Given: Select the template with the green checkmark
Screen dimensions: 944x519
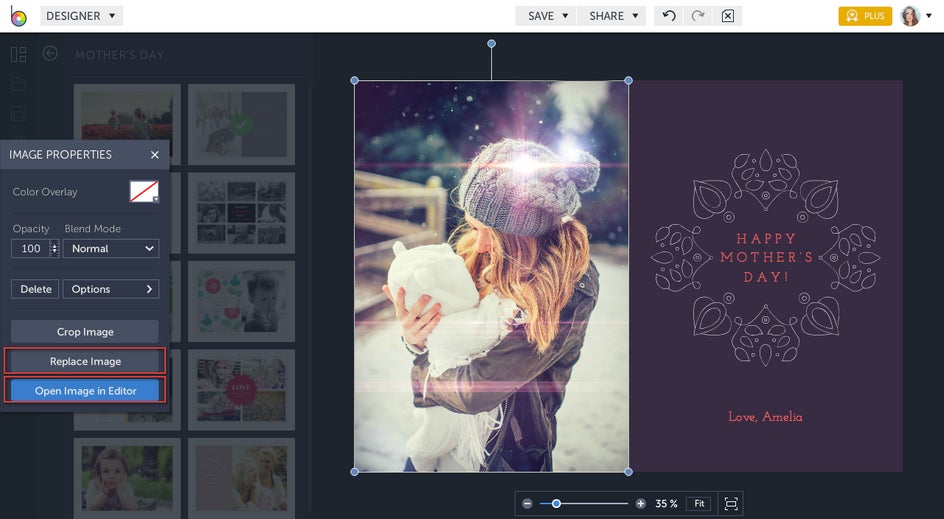Looking at the screenshot, I should click(241, 125).
